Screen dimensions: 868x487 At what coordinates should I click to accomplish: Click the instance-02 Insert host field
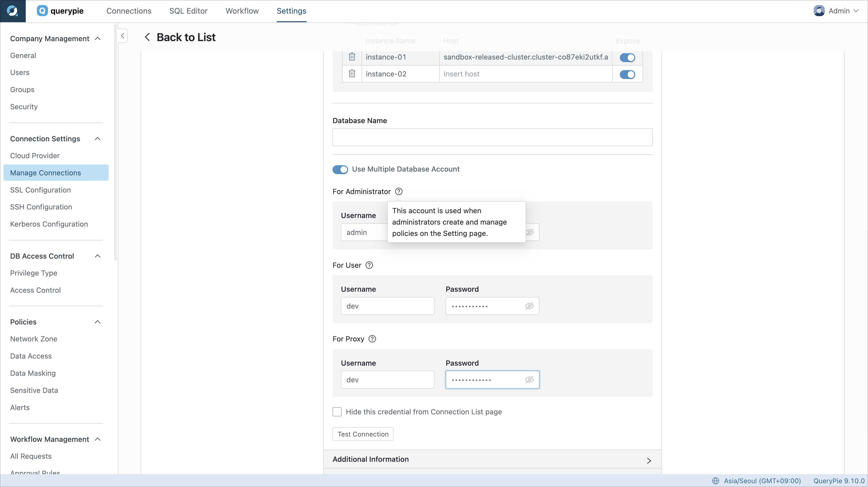coord(526,74)
